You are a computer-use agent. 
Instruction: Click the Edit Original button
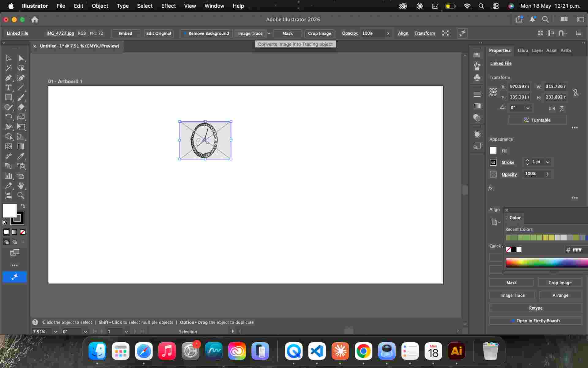coord(159,33)
